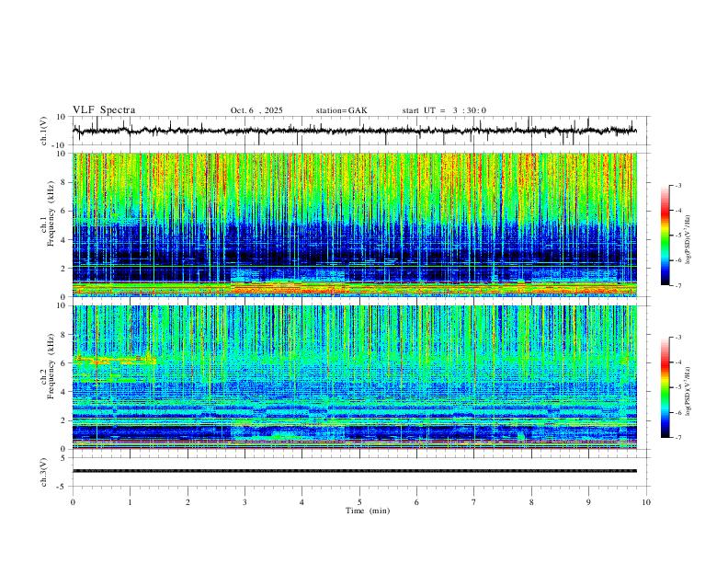Click the 'station=GAK' label
The image size is (728, 563).
coord(341,110)
